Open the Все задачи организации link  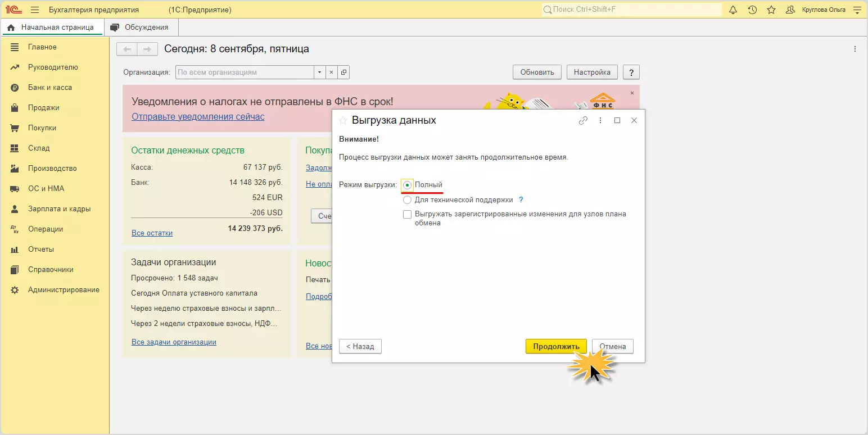pos(174,342)
